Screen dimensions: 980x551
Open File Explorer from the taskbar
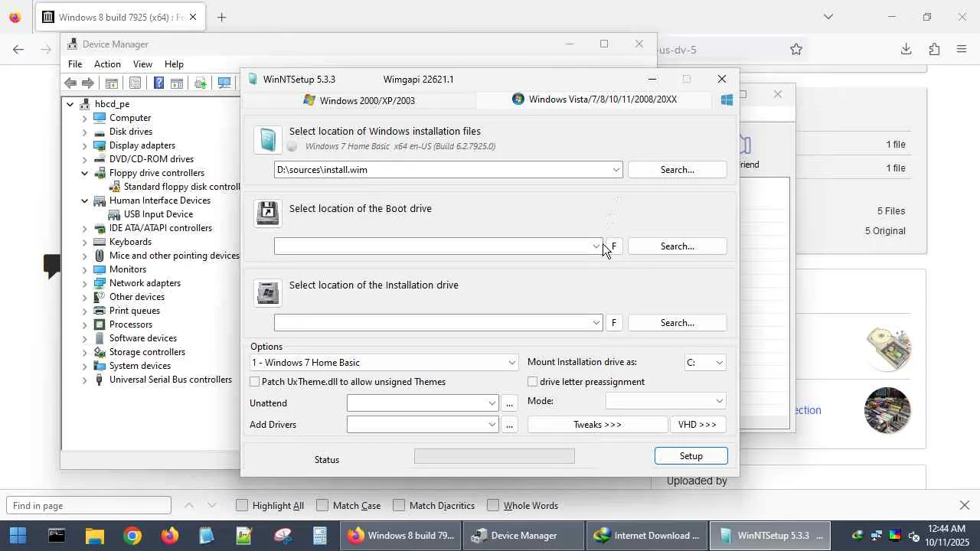pyautogui.click(x=94, y=536)
